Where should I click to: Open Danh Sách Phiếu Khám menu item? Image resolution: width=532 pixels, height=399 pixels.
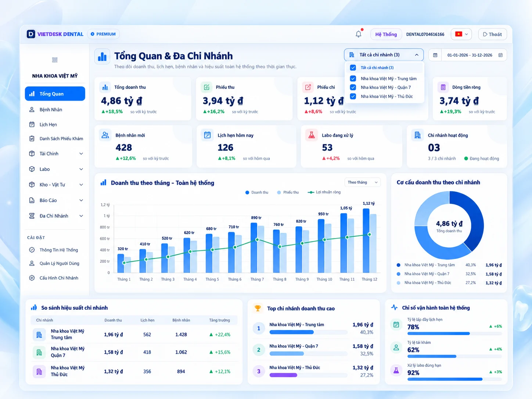tap(56, 139)
